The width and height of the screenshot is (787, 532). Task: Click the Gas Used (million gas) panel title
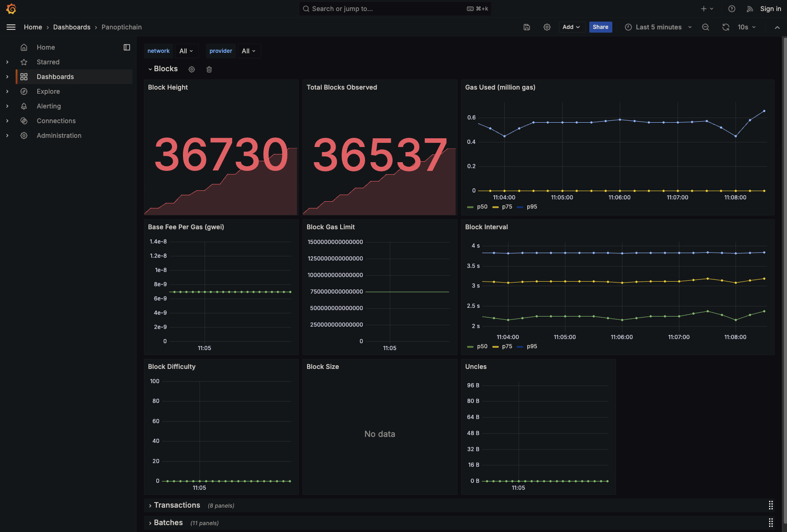(500, 87)
